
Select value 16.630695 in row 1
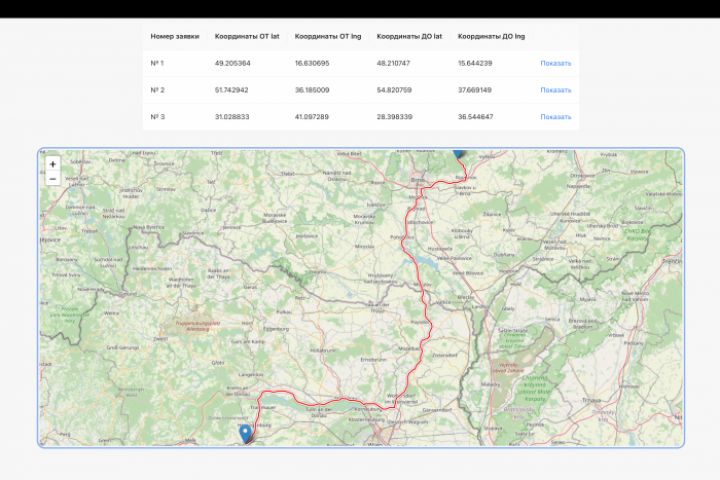(312, 63)
